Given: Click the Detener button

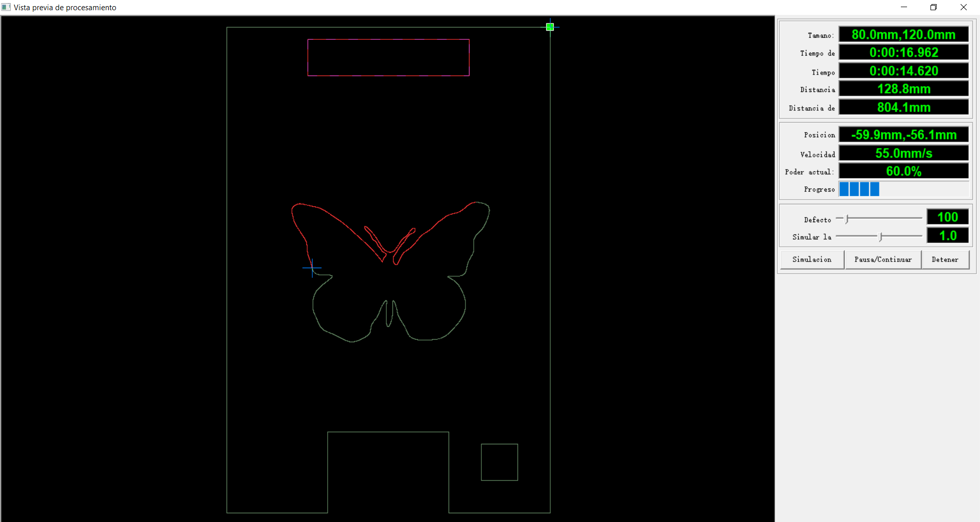Looking at the screenshot, I should tap(945, 259).
